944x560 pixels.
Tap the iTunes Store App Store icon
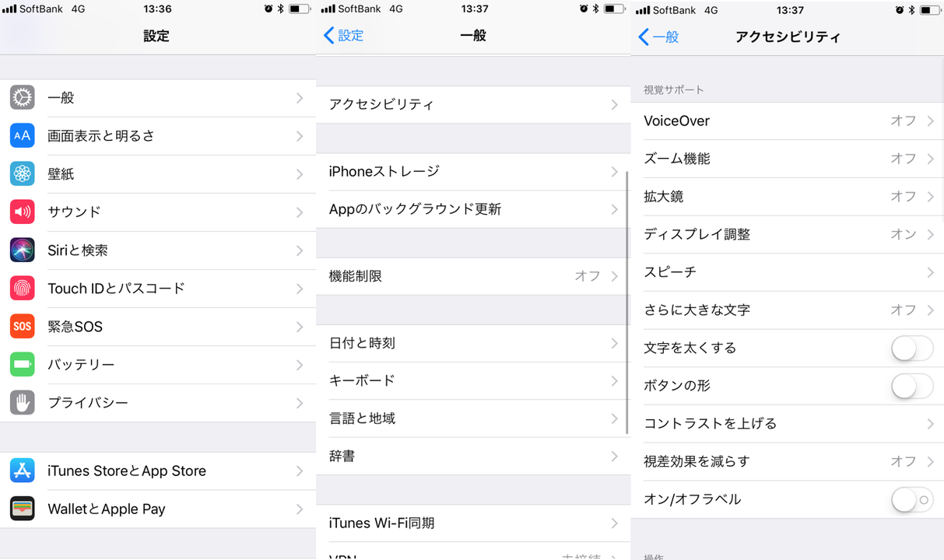[x=23, y=471]
